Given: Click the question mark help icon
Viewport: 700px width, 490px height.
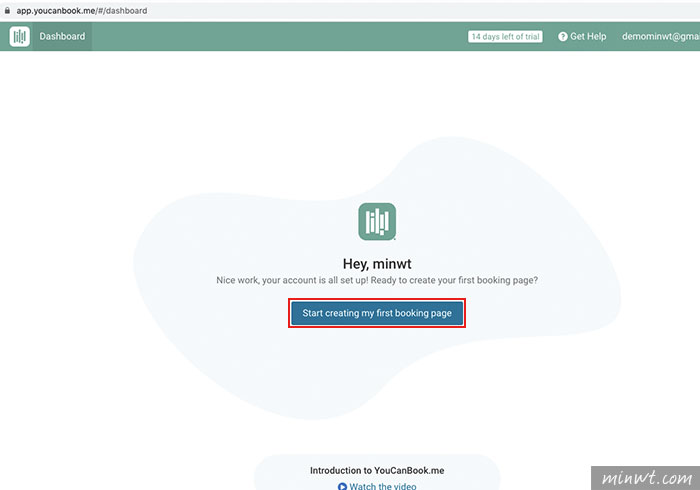Looking at the screenshot, I should (563, 37).
